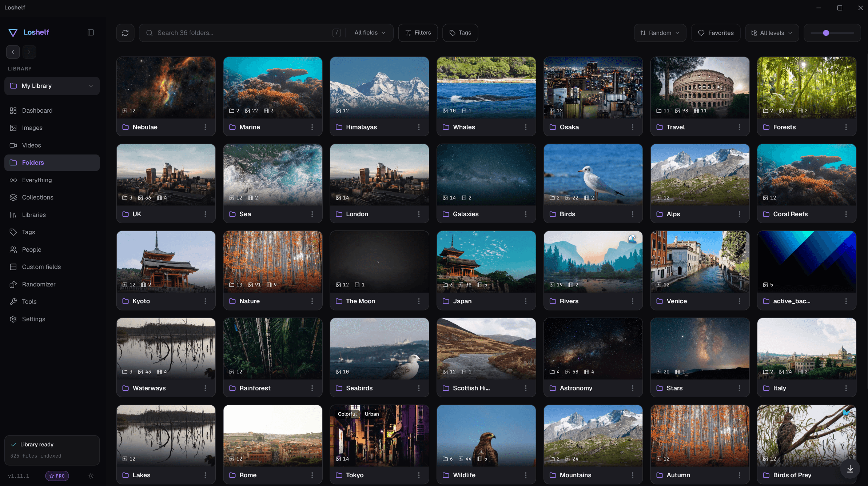Screen dimensions: 868x486
Task: Open the Kyoto folder three-dot menu
Action: [x=205, y=301]
